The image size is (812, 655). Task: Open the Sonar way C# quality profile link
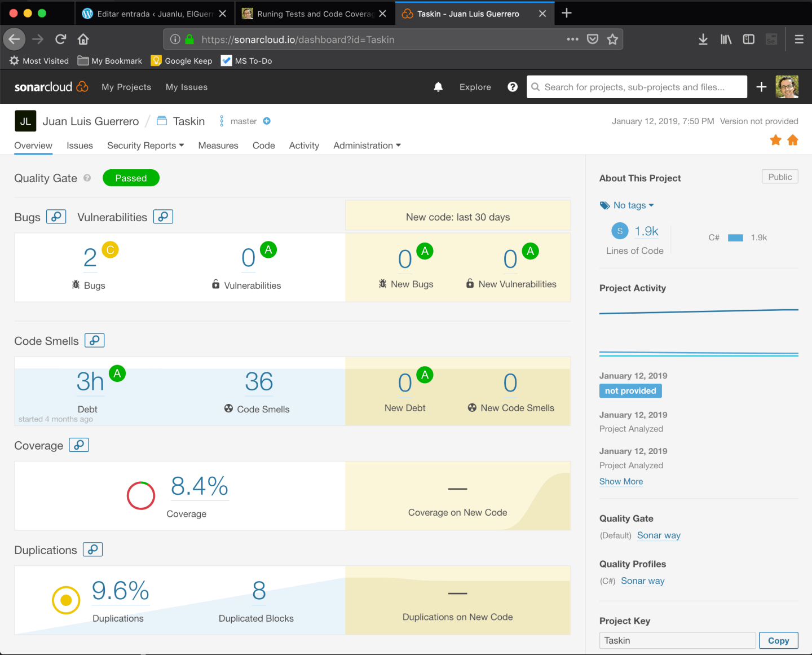643,581
